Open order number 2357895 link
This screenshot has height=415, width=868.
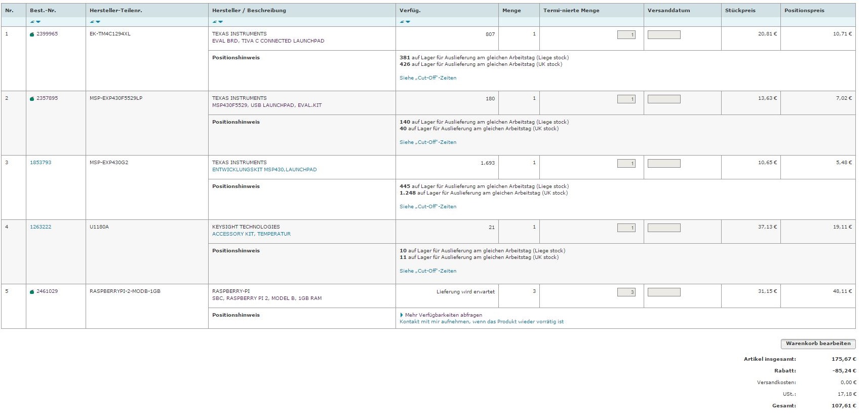tap(47, 98)
